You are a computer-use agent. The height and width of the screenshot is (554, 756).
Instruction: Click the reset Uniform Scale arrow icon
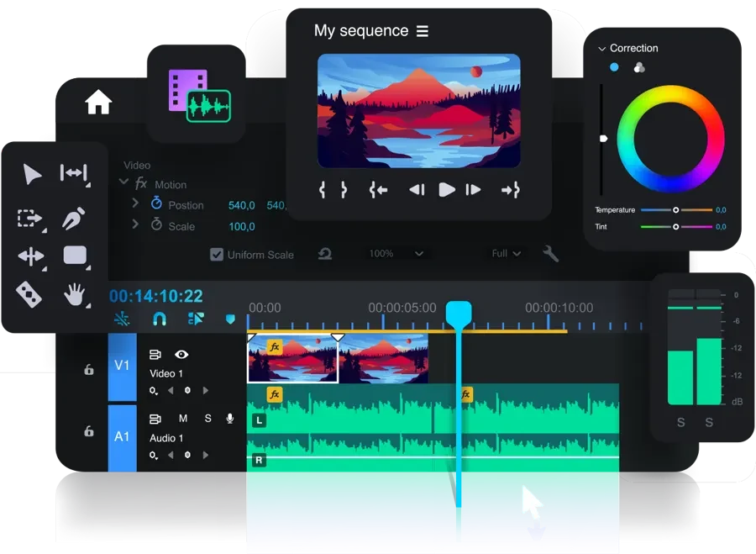[325, 254]
